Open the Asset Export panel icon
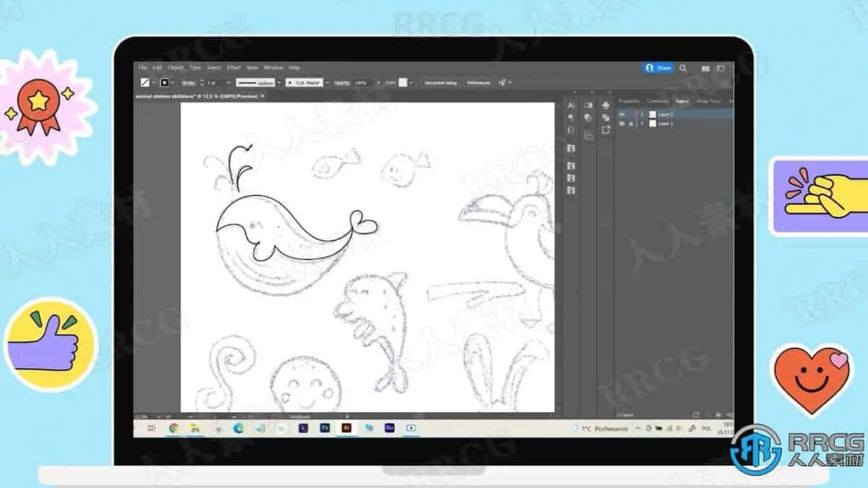868x488 pixels. (605, 129)
